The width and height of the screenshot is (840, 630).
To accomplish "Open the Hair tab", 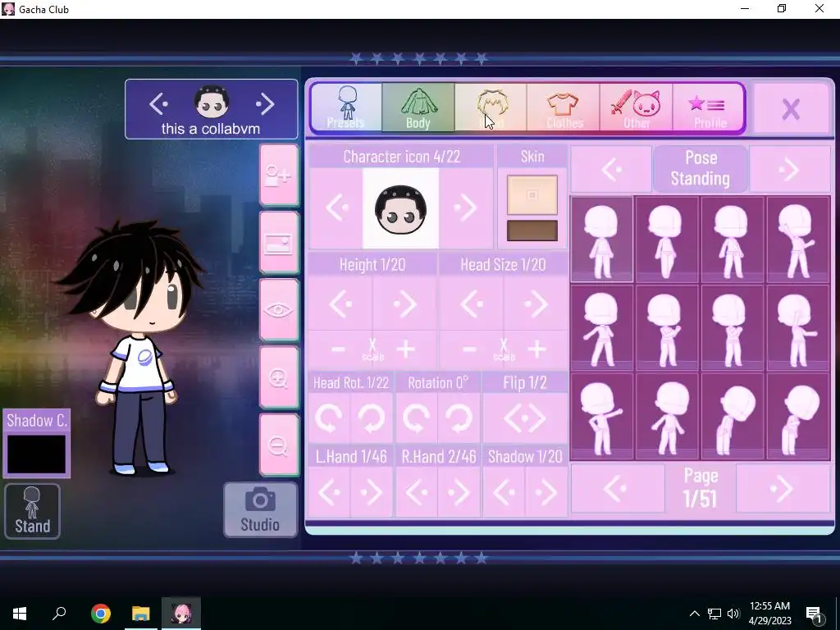I will click(491, 107).
